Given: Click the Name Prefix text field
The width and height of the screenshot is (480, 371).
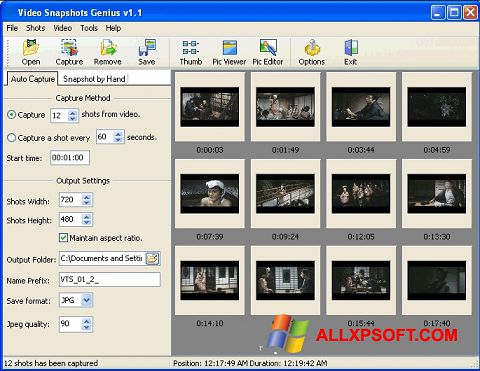Looking at the screenshot, I should point(110,280).
